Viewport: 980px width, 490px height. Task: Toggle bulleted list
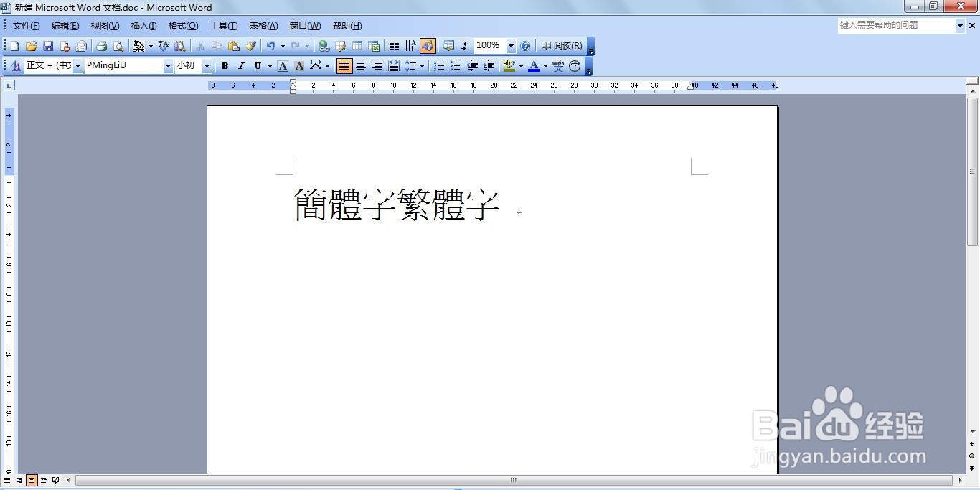455,66
